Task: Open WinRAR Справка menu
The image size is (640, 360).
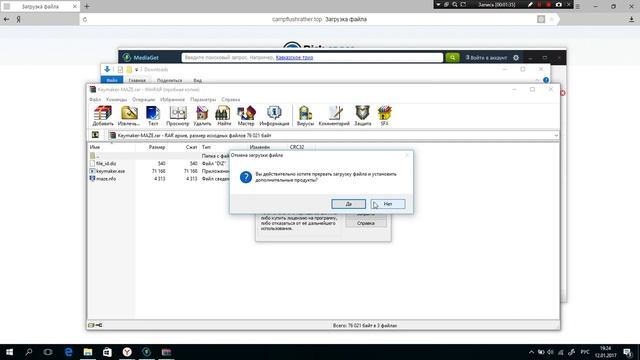Action: (x=231, y=100)
